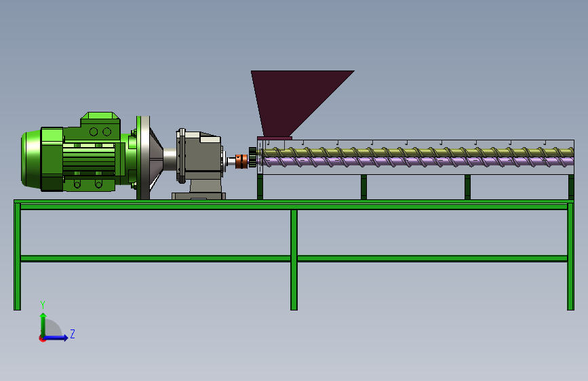This screenshot has width=588, height=381.
Task: Click the green Y axis arrow of the triad
Action: click(x=43, y=324)
